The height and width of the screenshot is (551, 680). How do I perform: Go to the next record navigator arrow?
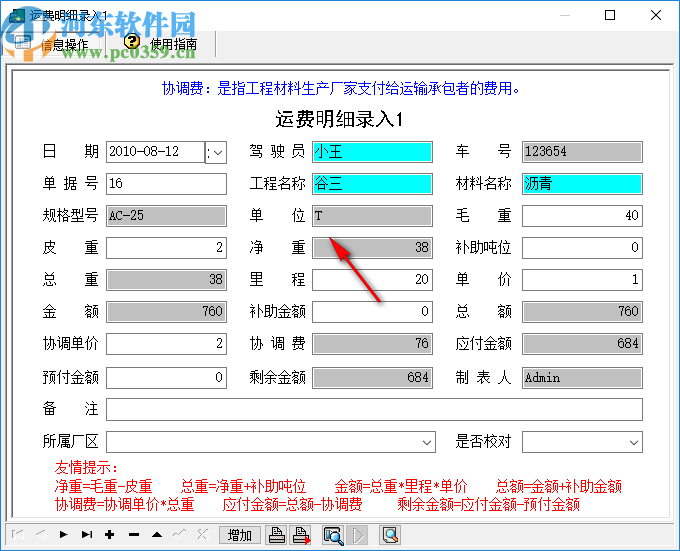(64, 535)
